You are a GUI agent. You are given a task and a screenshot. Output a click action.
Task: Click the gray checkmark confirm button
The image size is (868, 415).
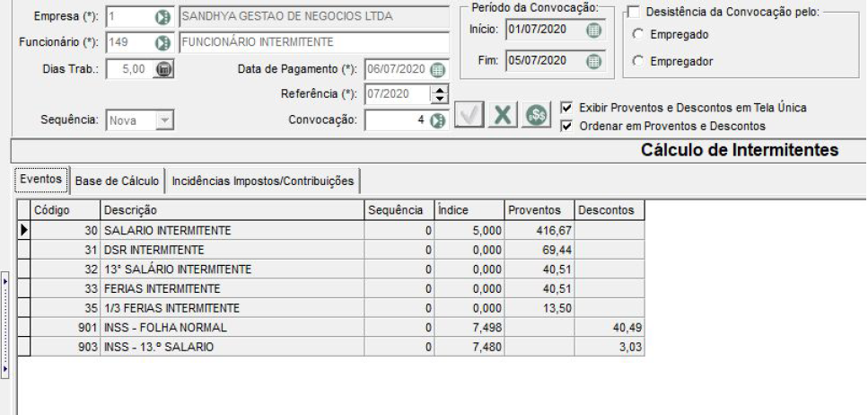click(x=469, y=116)
